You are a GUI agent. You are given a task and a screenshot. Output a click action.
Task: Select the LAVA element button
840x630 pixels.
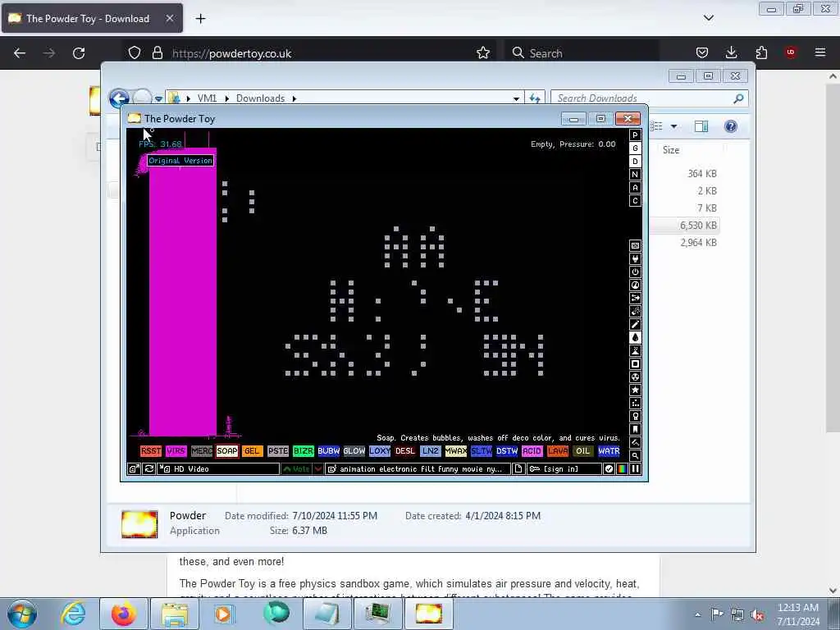[558, 451]
